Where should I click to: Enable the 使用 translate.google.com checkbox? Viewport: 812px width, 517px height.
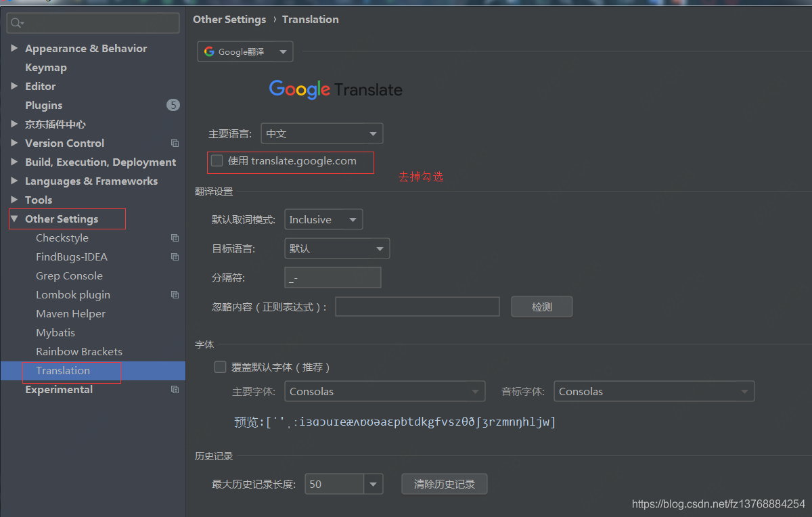(x=217, y=161)
